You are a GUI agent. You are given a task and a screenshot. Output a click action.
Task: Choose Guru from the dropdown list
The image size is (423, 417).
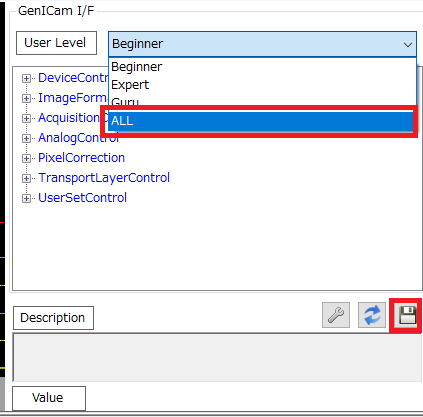pos(262,101)
